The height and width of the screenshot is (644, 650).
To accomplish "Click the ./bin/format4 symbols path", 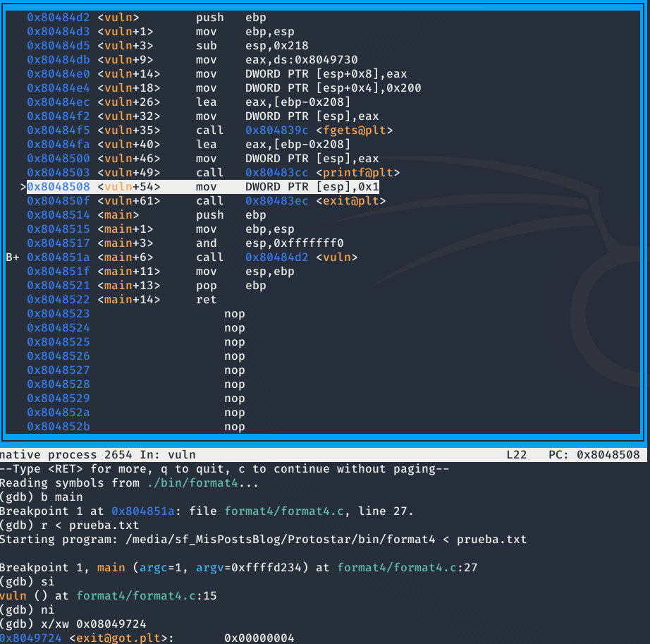I will (x=192, y=482).
